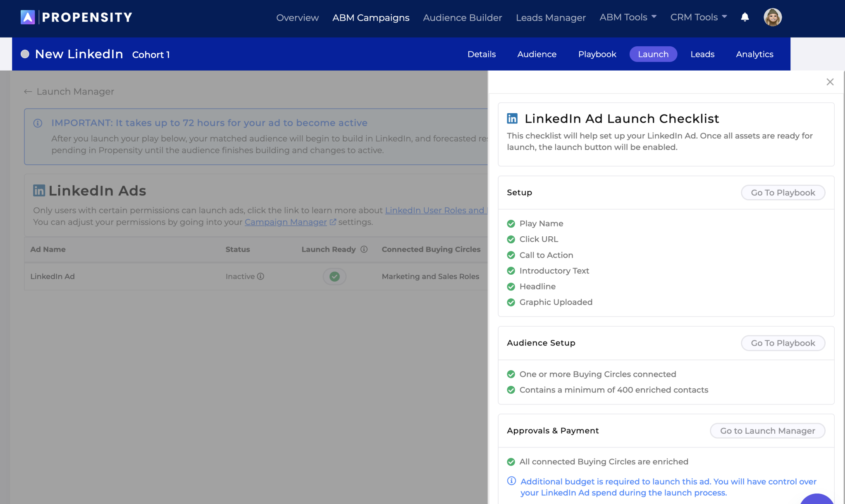Click the green check beside Introductory Text

tap(511, 271)
